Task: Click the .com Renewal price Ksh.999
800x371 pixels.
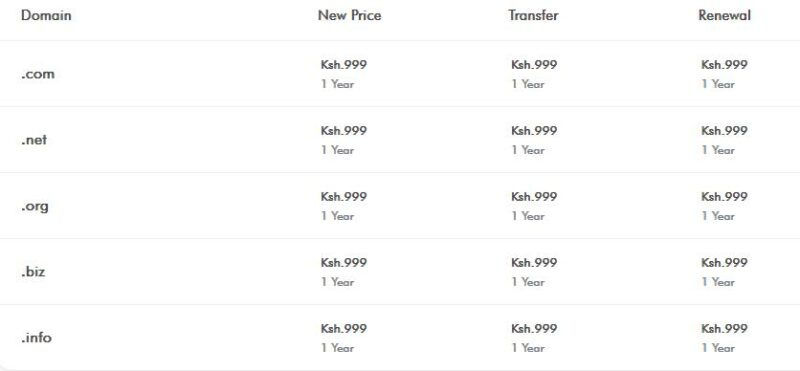Action: coord(724,65)
